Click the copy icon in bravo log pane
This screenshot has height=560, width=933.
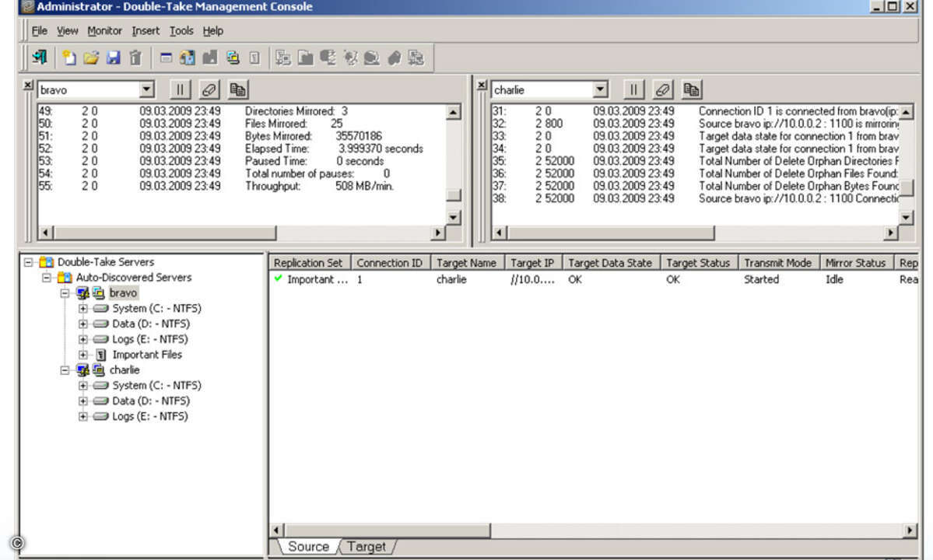coord(238,89)
